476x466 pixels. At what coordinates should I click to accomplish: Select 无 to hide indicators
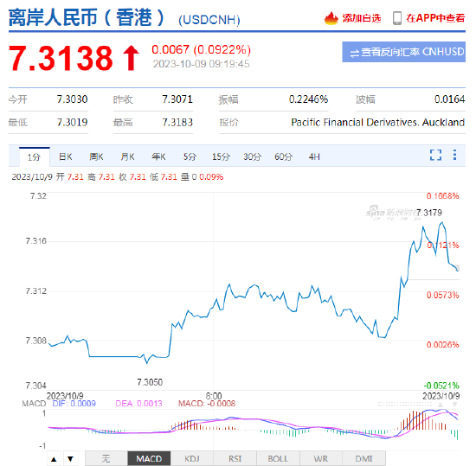point(106,459)
